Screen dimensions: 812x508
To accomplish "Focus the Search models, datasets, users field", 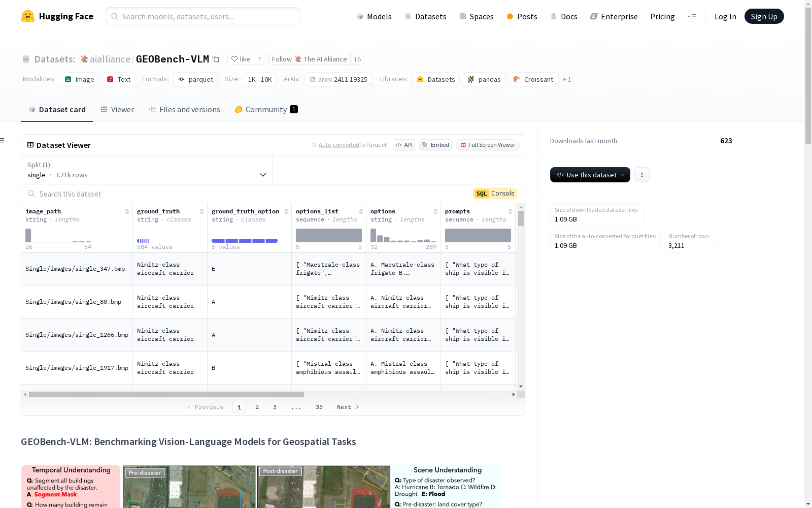I will click(203, 16).
